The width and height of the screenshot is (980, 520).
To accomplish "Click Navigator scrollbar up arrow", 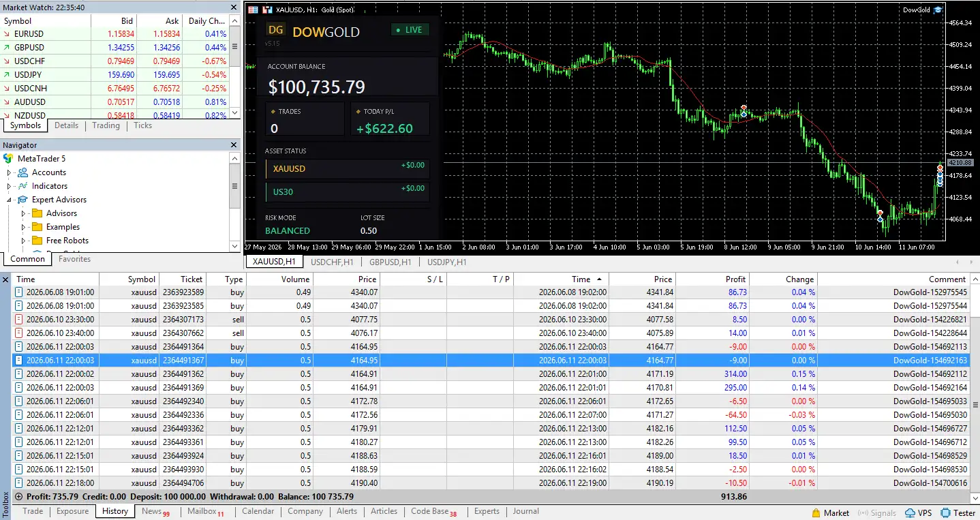I will [x=234, y=157].
